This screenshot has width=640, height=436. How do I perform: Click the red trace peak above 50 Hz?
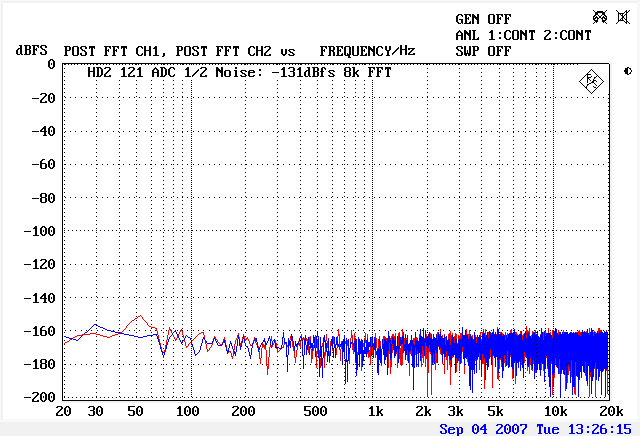point(140,316)
